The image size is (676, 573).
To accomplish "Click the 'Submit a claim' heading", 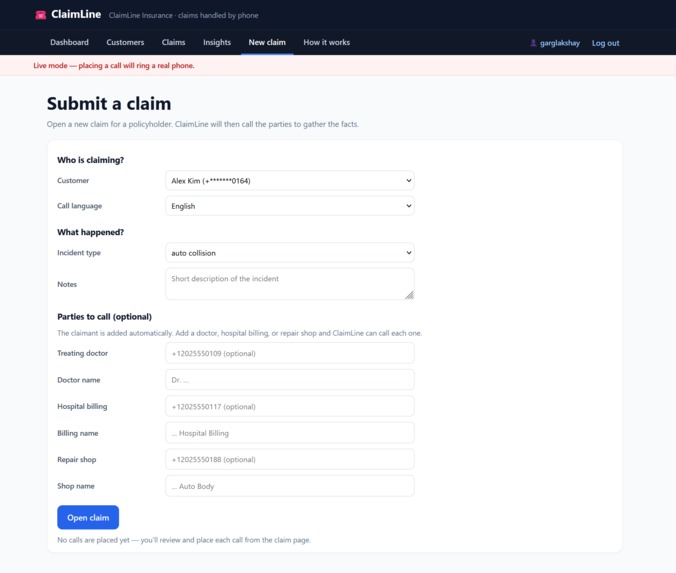I will click(x=109, y=104).
